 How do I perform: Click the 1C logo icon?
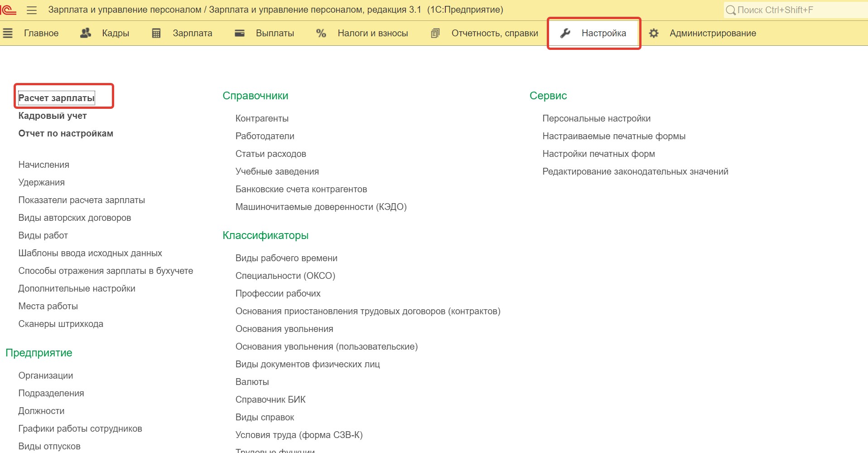(8, 10)
